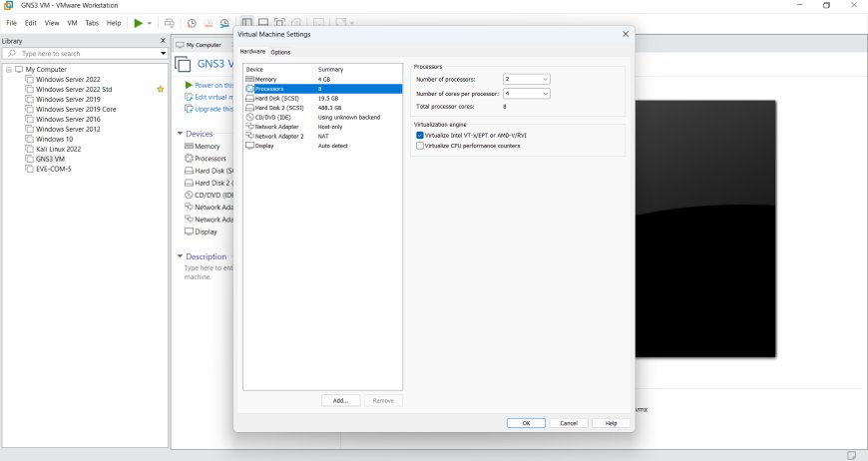Select Kali Linux 2022 VM

click(58, 149)
